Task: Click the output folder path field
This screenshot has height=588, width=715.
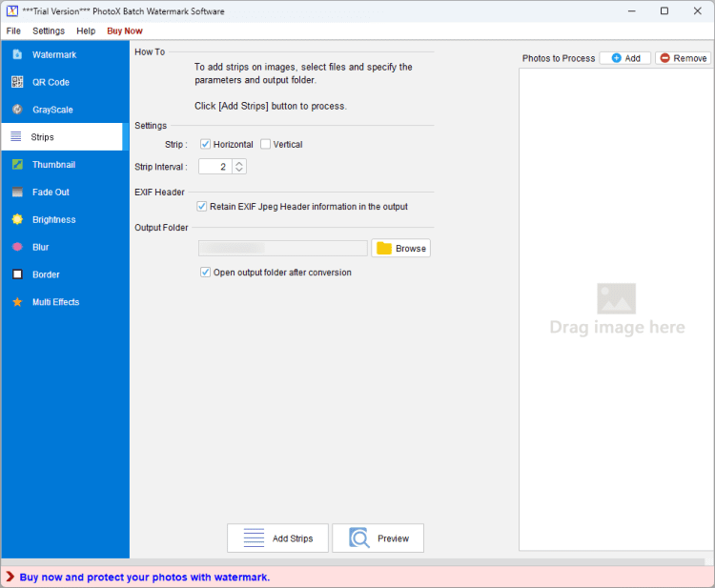Action: tap(283, 249)
